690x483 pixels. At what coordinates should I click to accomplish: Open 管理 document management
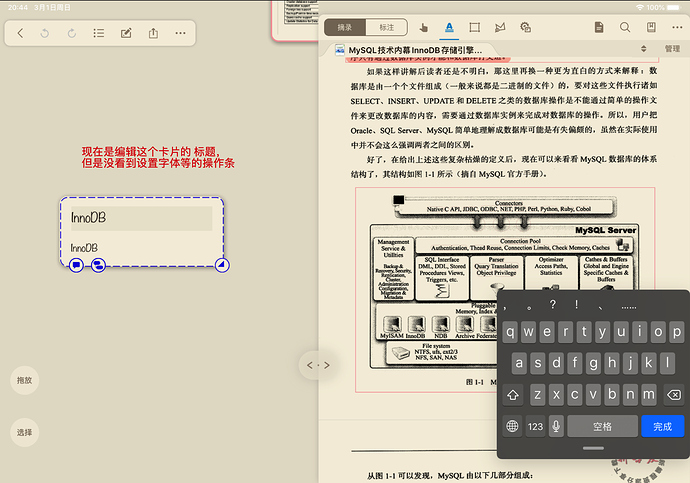pos(672,49)
